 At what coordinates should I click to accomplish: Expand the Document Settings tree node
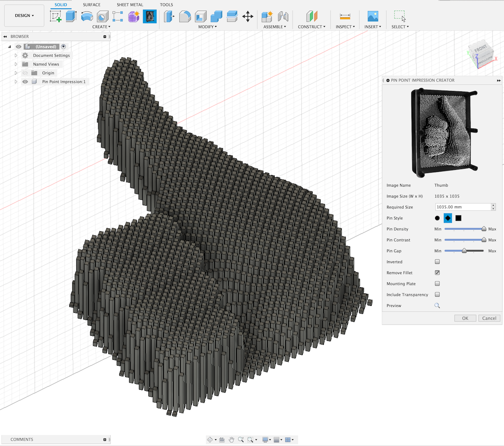pyautogui.click(x=16, y=56)
